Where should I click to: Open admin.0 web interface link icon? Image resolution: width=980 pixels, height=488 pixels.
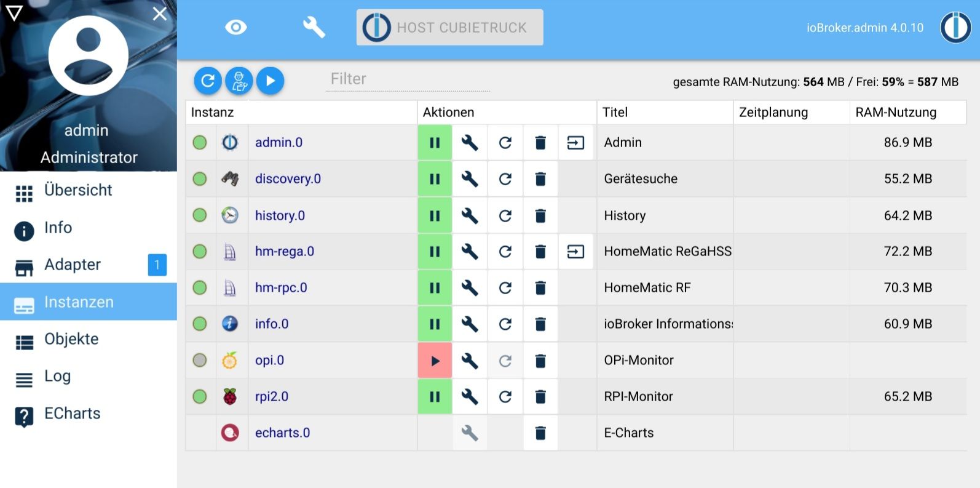[x=576, y=143]
